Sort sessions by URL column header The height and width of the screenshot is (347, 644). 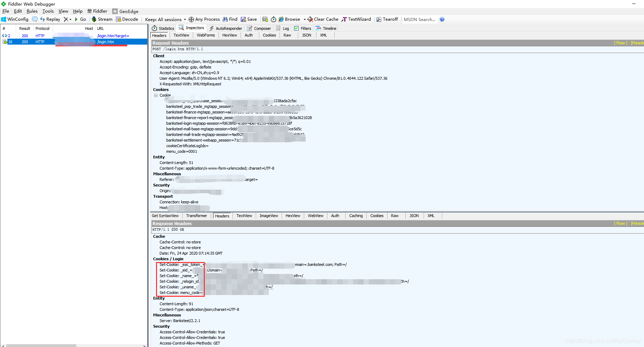click(121, 28)
